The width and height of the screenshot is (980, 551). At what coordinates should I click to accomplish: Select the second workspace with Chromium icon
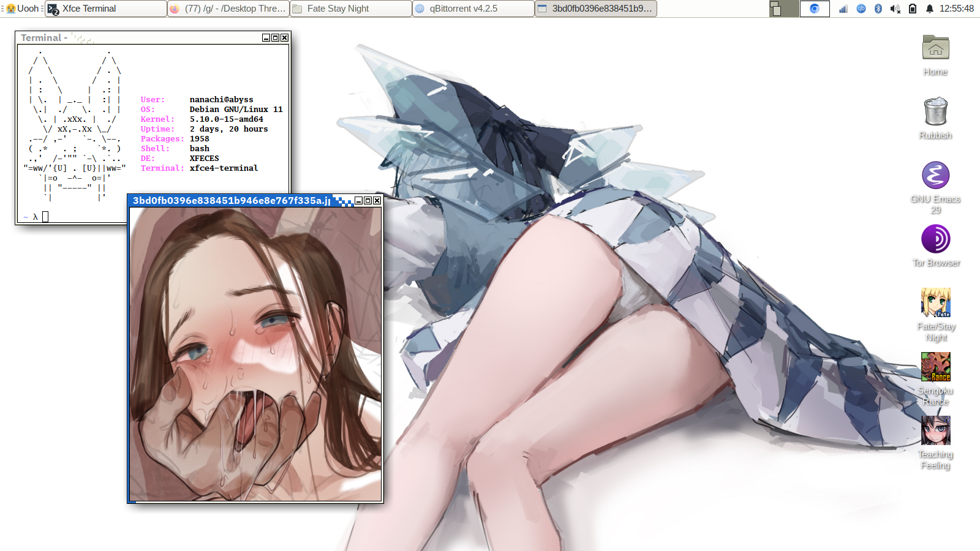[815, 9]
